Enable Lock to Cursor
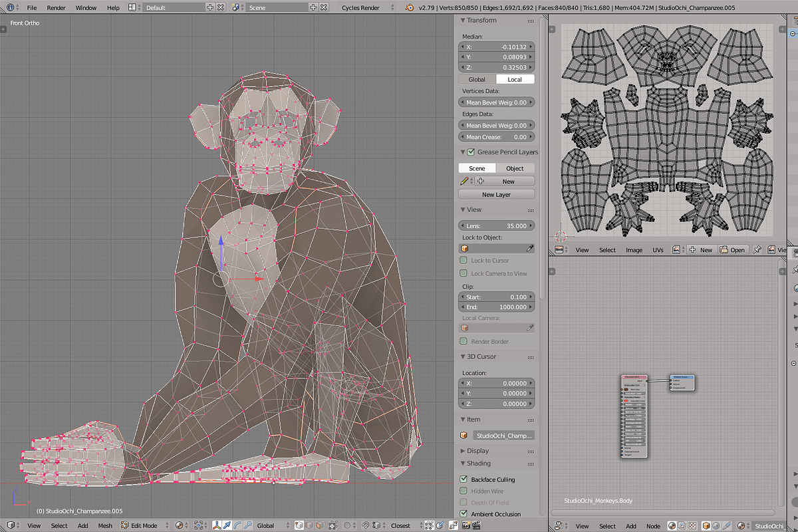The height and width of the screenshot is (532, 798). tap(464, 261)
